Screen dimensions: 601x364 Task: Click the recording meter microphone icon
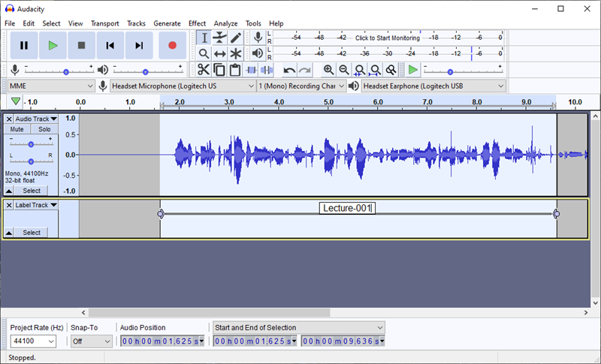click(x=258, y=37)
